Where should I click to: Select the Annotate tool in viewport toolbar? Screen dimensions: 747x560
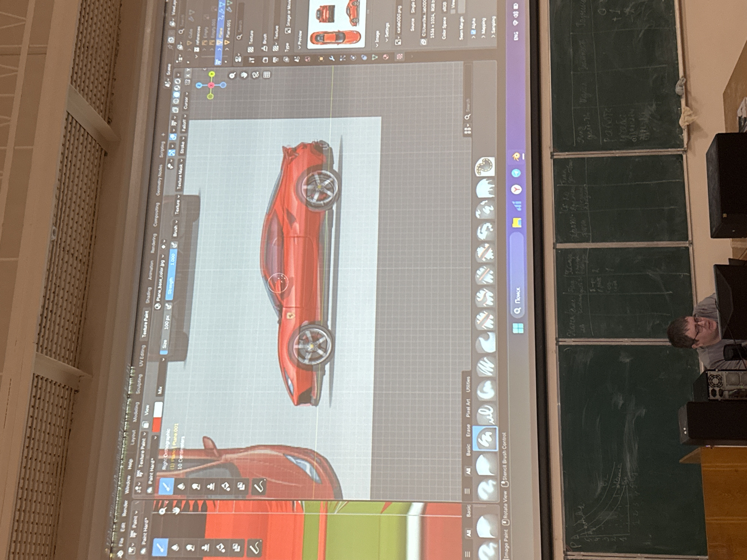[x=260, y=486]
